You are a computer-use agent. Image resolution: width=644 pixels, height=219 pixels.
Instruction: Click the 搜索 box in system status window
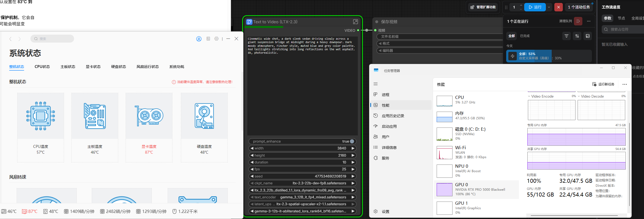tap(52, 39)
